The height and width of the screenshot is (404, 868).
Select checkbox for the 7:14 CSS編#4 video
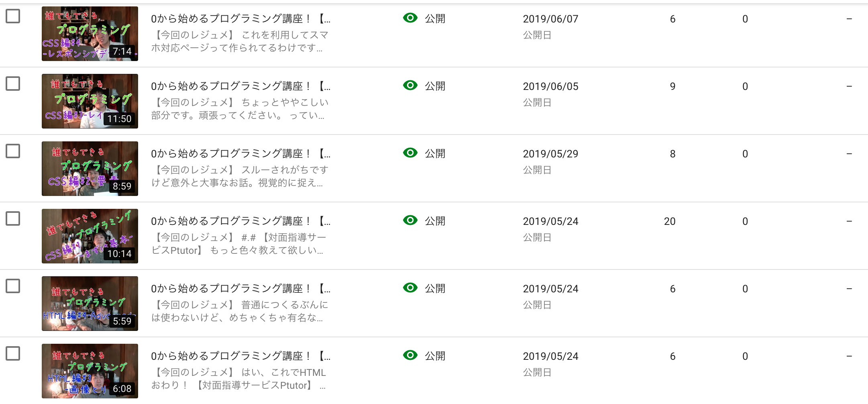coord(13,16)
